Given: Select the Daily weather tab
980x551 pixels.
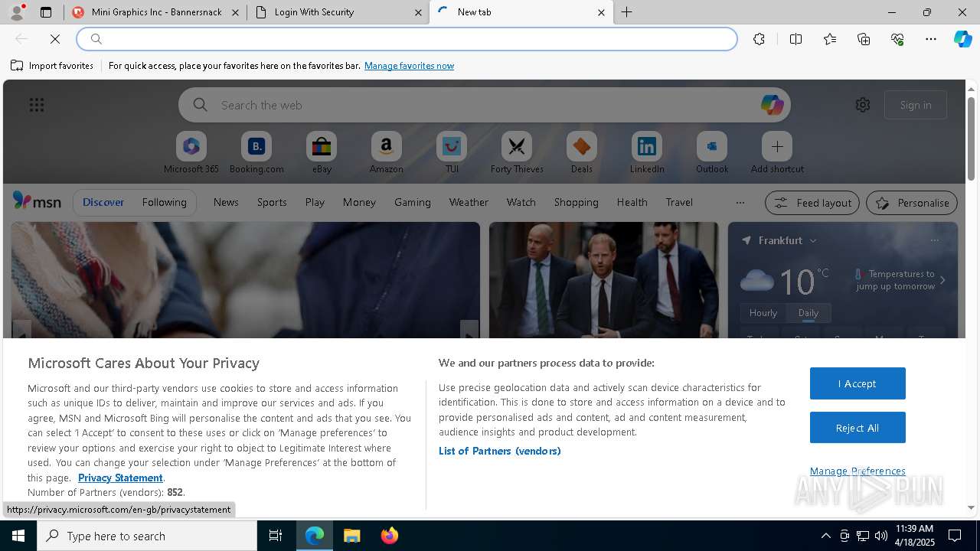Looking at the screenshot, I should (x=808, y=313).
